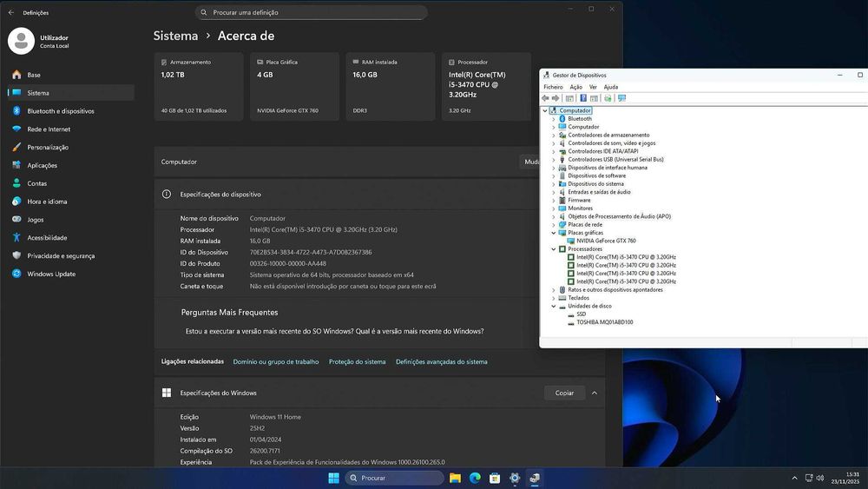
Task: Click the back arrow in Device Manager toolbar
Action: click(x=545, y=98)
